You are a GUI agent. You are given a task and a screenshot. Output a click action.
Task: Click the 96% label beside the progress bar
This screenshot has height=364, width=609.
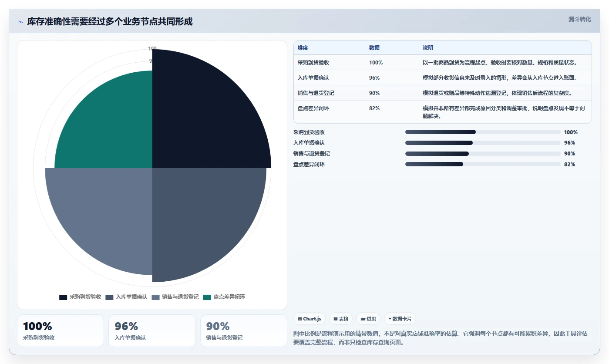tap(569, 143)
